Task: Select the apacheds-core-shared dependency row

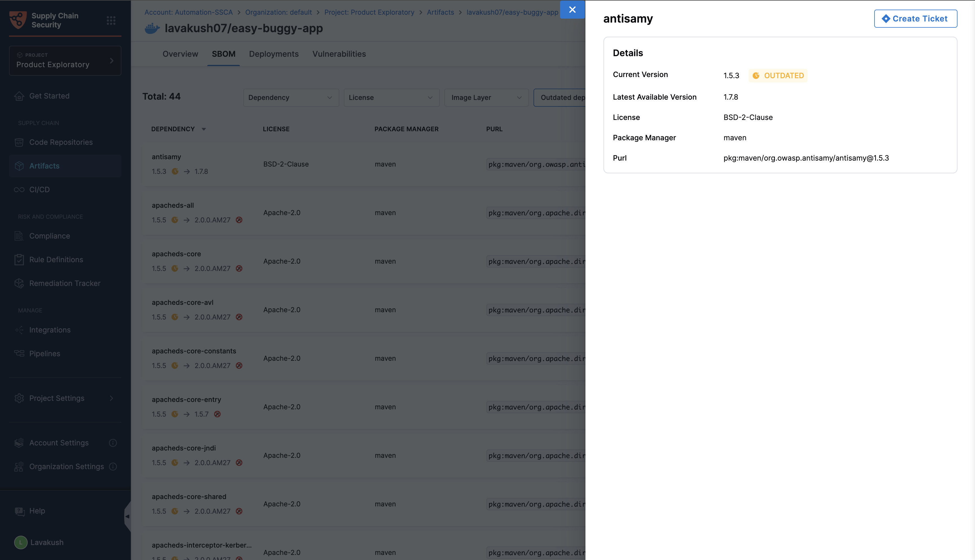Action: pyautogui.click(x=364, y=504)
